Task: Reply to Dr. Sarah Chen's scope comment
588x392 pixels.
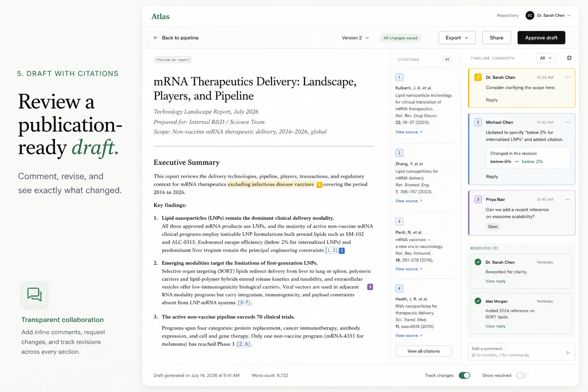Action: tap(492, 100)
